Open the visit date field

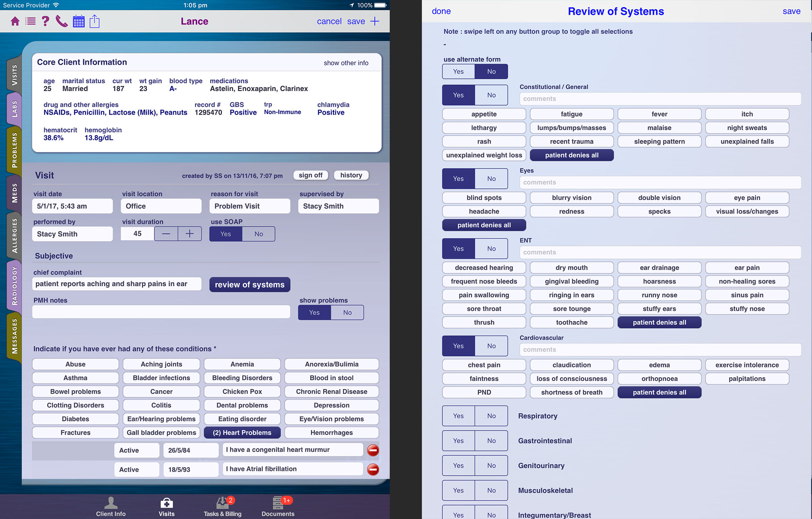click(72, 206)
